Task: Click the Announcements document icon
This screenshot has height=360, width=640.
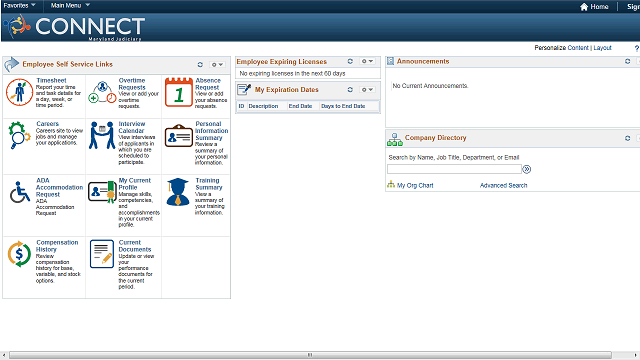Action: coord(390,61)
